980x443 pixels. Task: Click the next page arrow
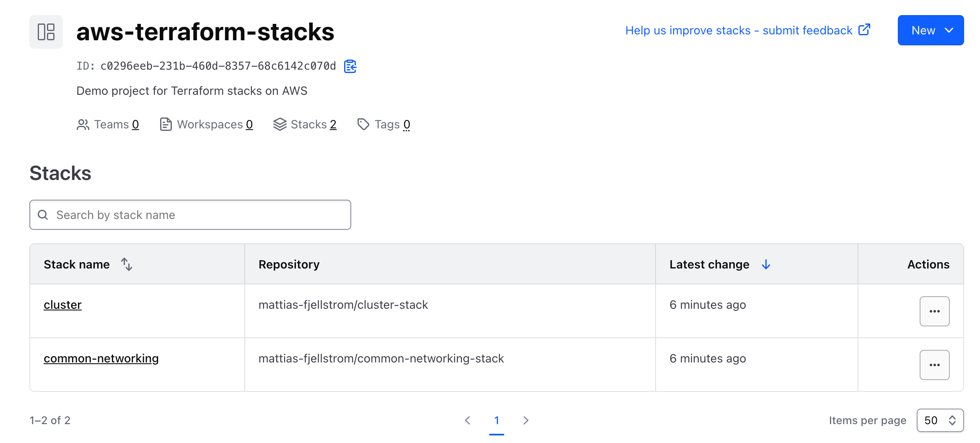526,420
